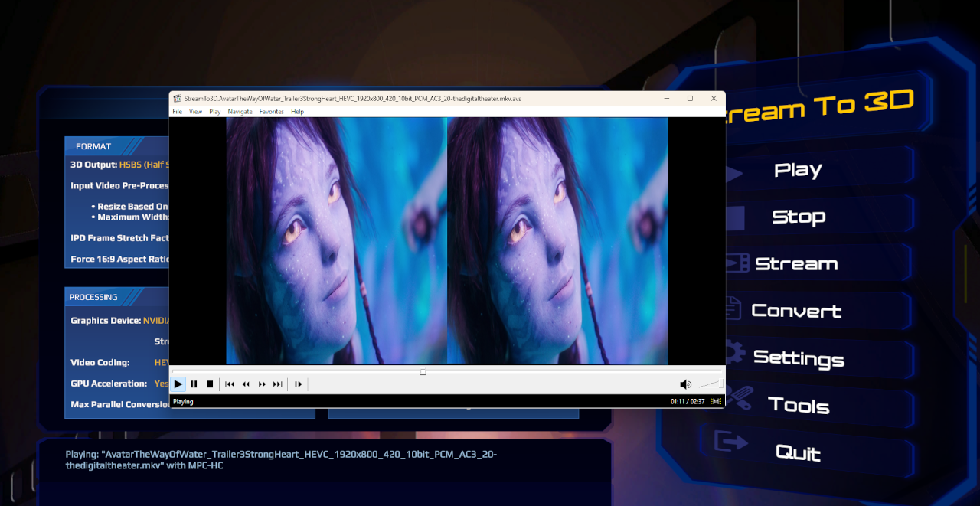Click the 'Max Parallel Conversions' text

click(119, 405)
